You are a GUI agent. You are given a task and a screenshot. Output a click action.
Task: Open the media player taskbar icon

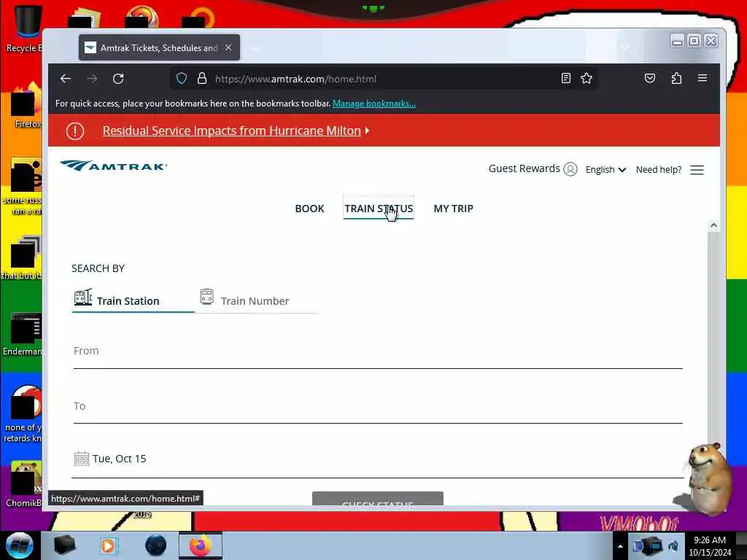108,545
